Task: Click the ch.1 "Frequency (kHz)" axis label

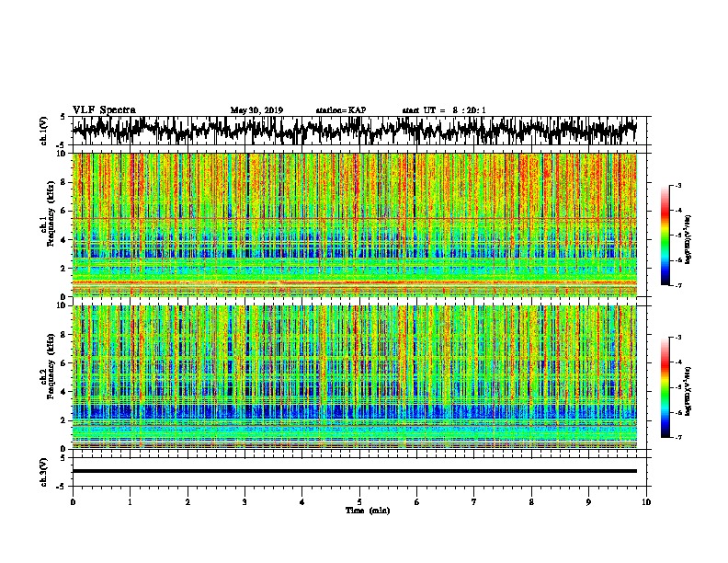Action: pos(51,213)
